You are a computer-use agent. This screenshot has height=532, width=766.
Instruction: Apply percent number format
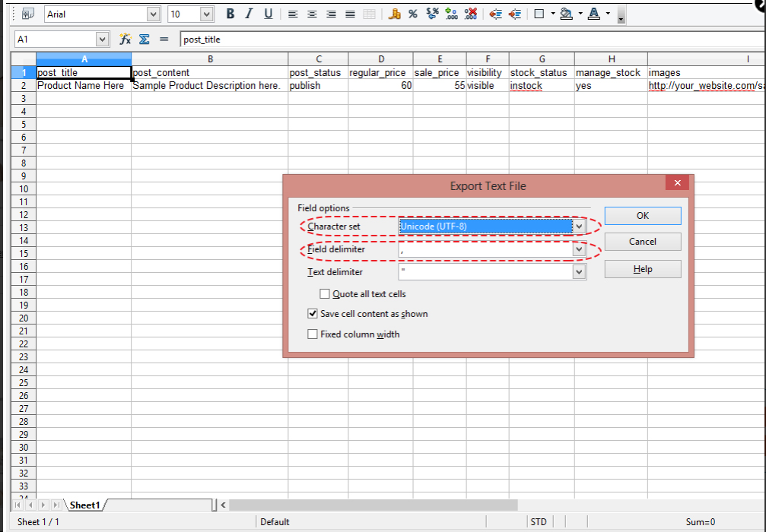[413, 14]
